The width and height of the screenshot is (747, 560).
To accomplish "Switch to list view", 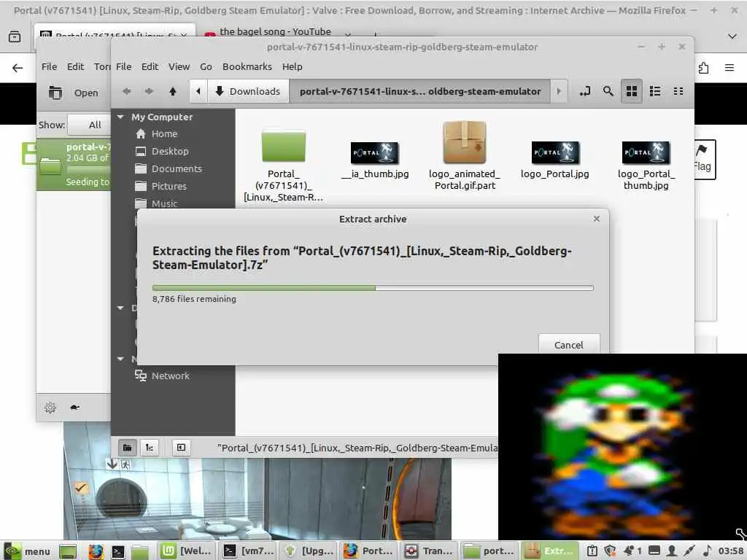I will click(655, 91).
